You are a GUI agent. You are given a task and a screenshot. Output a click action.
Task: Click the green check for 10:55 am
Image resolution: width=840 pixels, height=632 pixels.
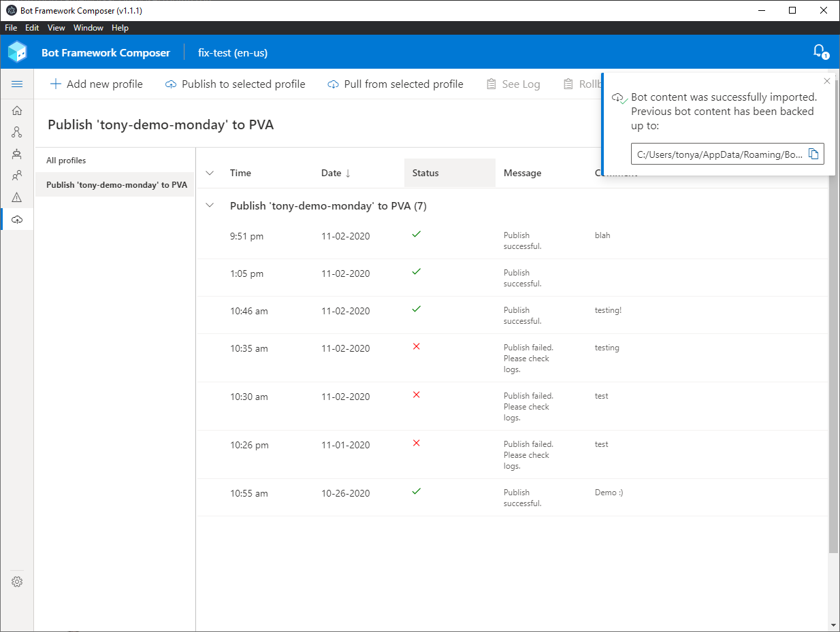pos(417,491)
